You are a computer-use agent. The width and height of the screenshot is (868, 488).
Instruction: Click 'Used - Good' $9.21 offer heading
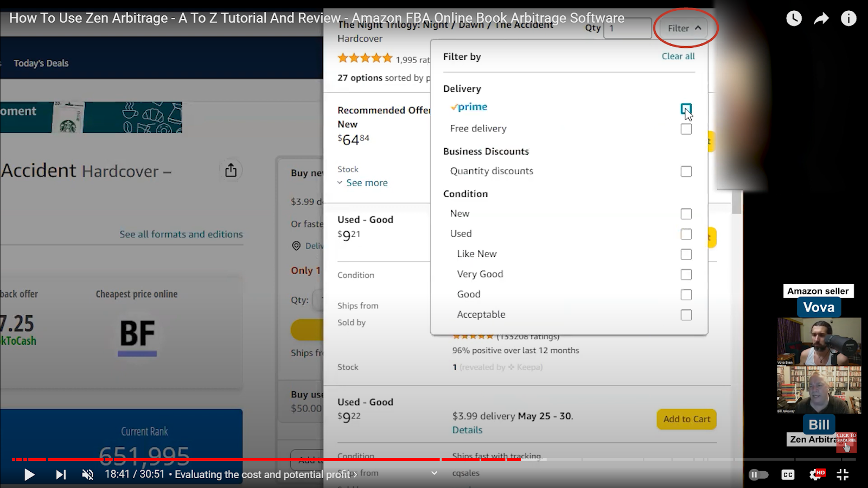tap(365, 220)
